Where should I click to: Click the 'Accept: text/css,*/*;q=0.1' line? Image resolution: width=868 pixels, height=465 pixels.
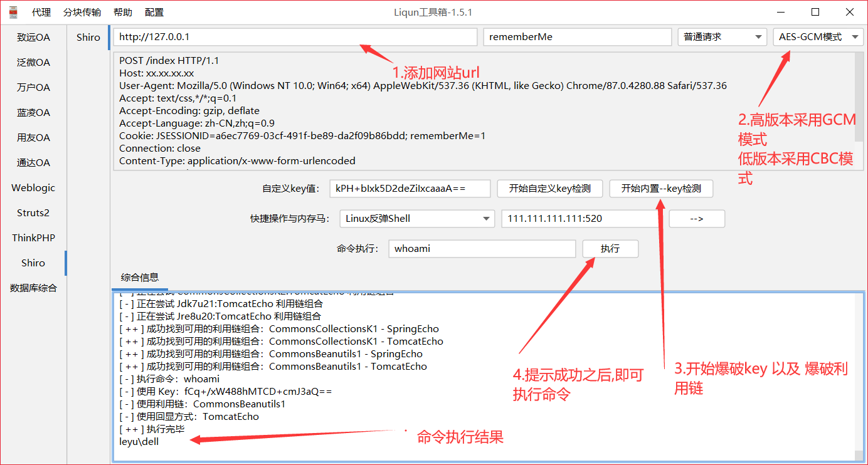[177, 98]
